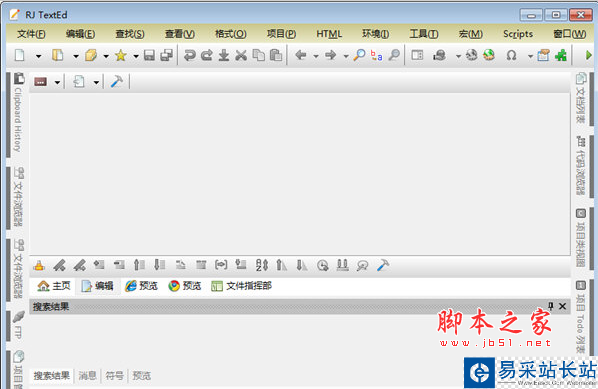Image resolution: width=598 pixels, height=389 pixels.
Task: Click the navigate forward right arrow
Action: click(331, 55)
